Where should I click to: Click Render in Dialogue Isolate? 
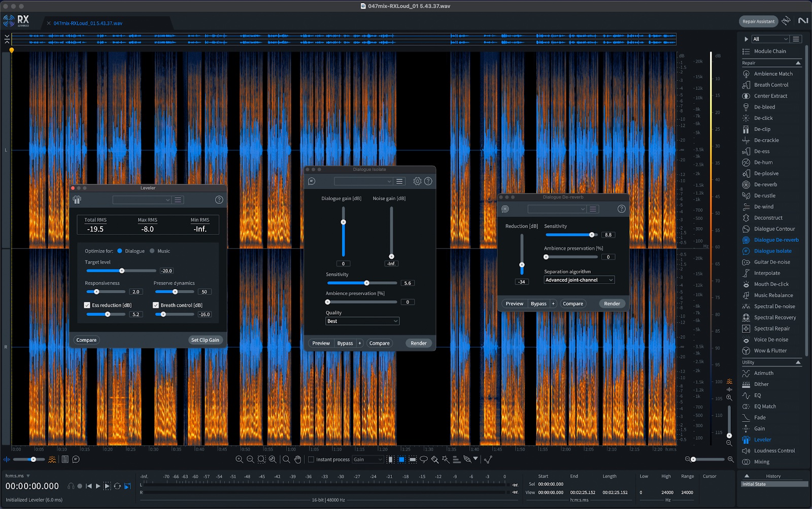pos(419,343)
